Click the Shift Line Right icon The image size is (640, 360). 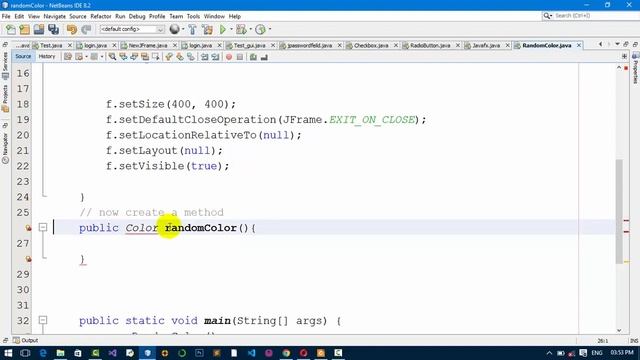point(215,57)
